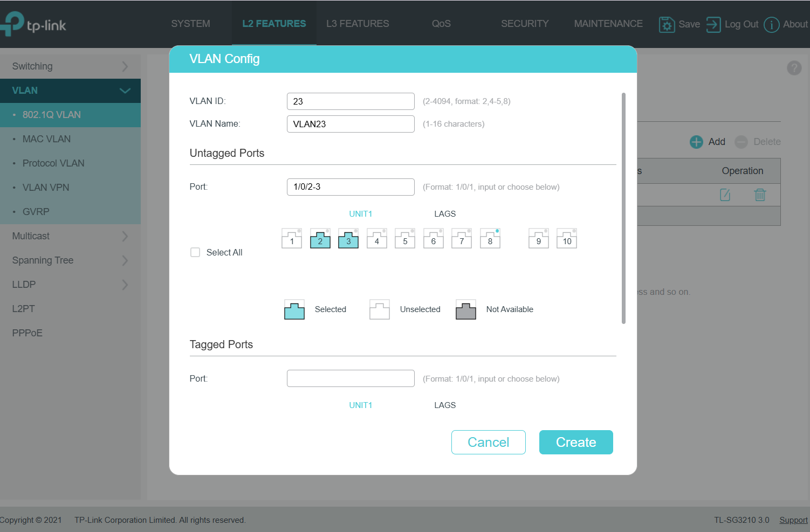Viewport: 810px width, 532px height.
Task: Click the edit icon in Operation column
Action: (x=725, y=195)
